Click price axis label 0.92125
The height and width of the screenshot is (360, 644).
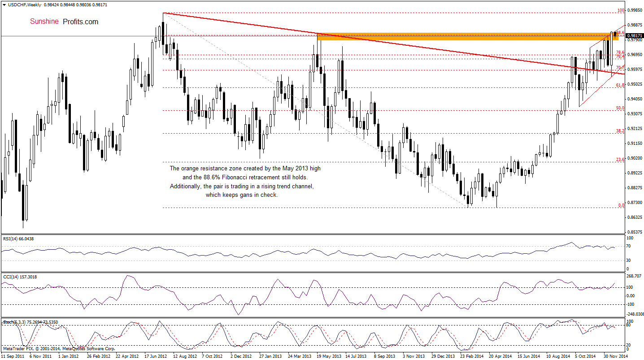click(x=635, y=128)
